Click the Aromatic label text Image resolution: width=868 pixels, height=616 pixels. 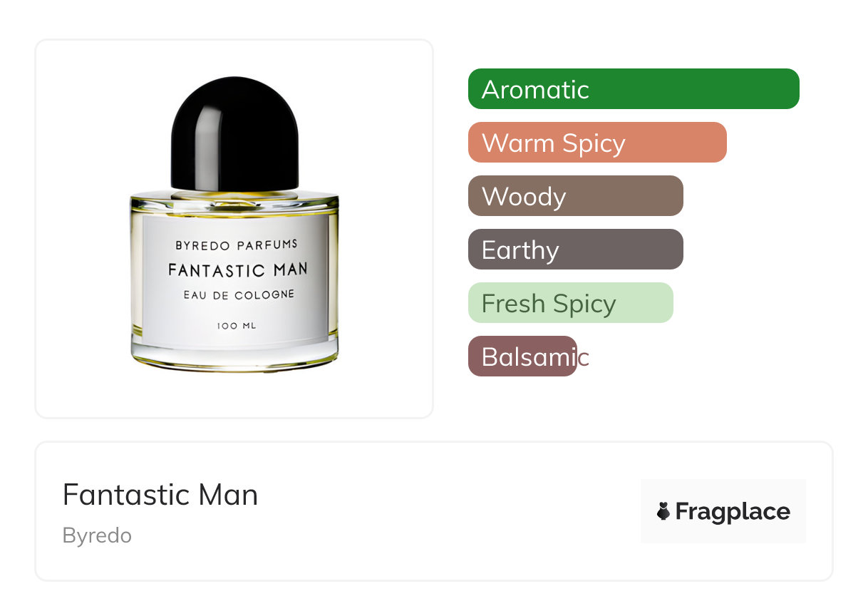click(535, 89)
